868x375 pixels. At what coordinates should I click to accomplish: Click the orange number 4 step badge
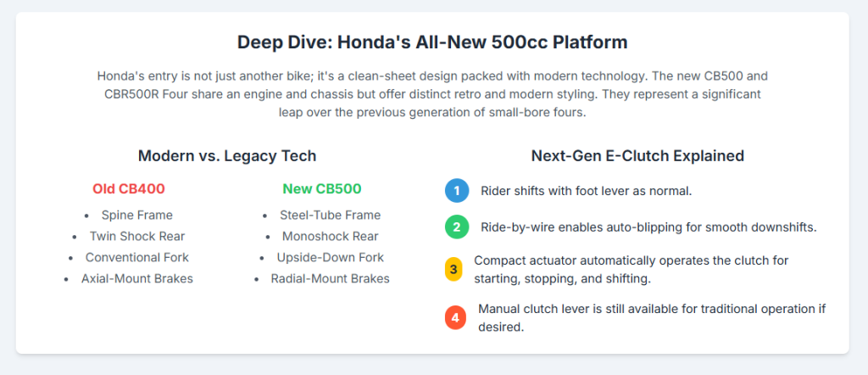(455, 318)
